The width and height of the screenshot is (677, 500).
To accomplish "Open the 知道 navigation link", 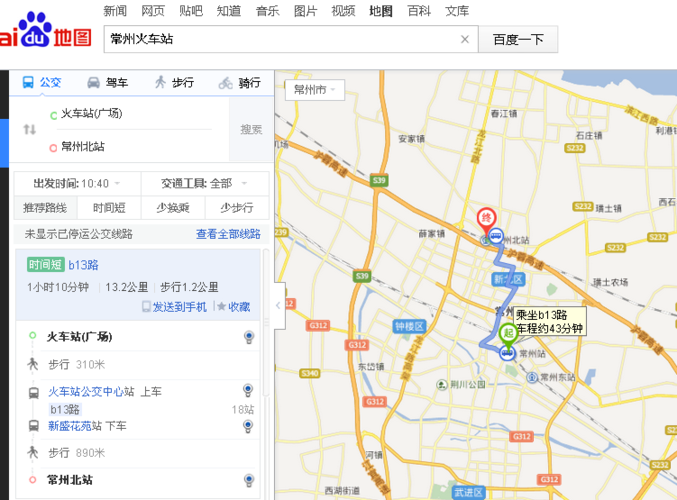I will tap(229, 11).
